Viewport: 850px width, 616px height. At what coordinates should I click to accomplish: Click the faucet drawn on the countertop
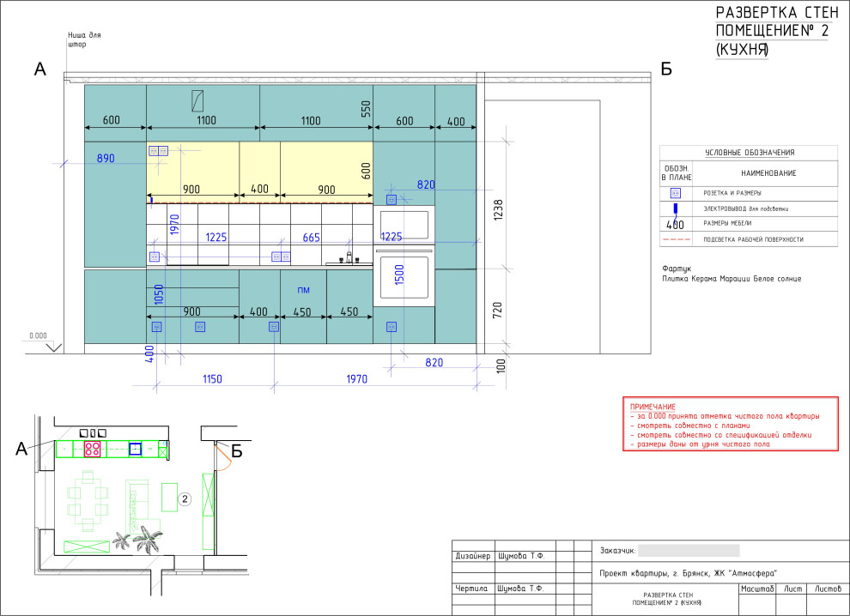(349, 256)
